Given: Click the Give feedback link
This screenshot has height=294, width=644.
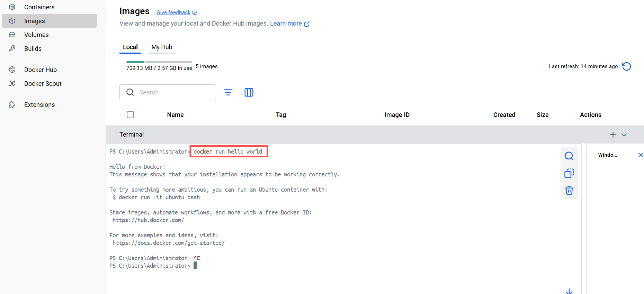Looking at the screenshot, I should point(173,12).
